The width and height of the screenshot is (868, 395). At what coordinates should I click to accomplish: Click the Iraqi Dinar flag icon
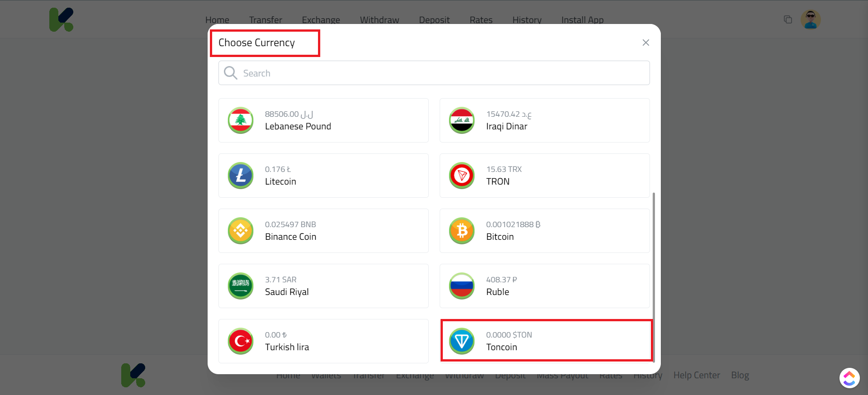[x=462, y=120]
